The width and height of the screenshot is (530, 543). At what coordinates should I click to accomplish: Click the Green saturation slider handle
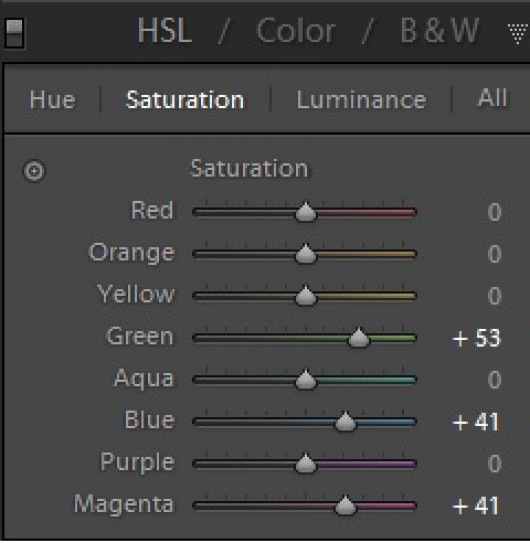click(359, 337)
